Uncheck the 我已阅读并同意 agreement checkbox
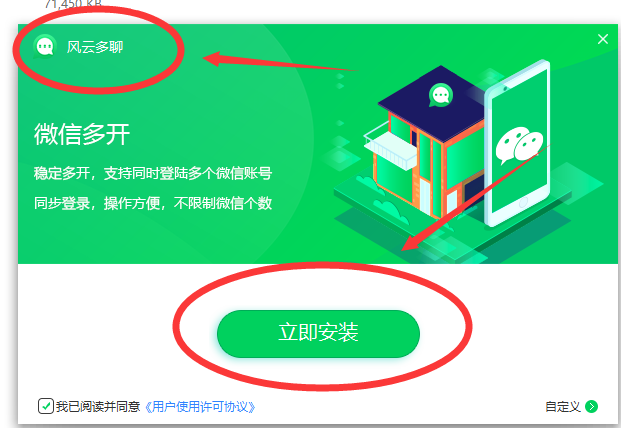621x428 pixels. coord(46,406)
